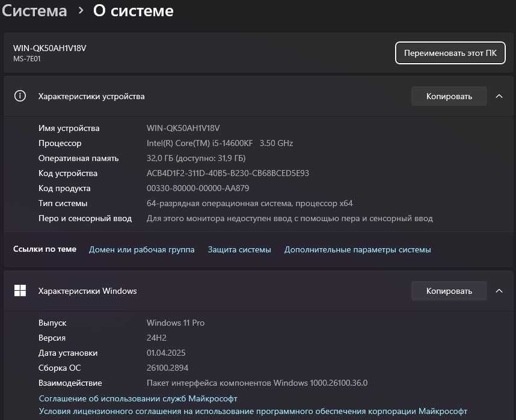Viewport: 516px width, 420px height.
Task: Click the Ссылки по теме label
Action: click(x=45, y=249)
